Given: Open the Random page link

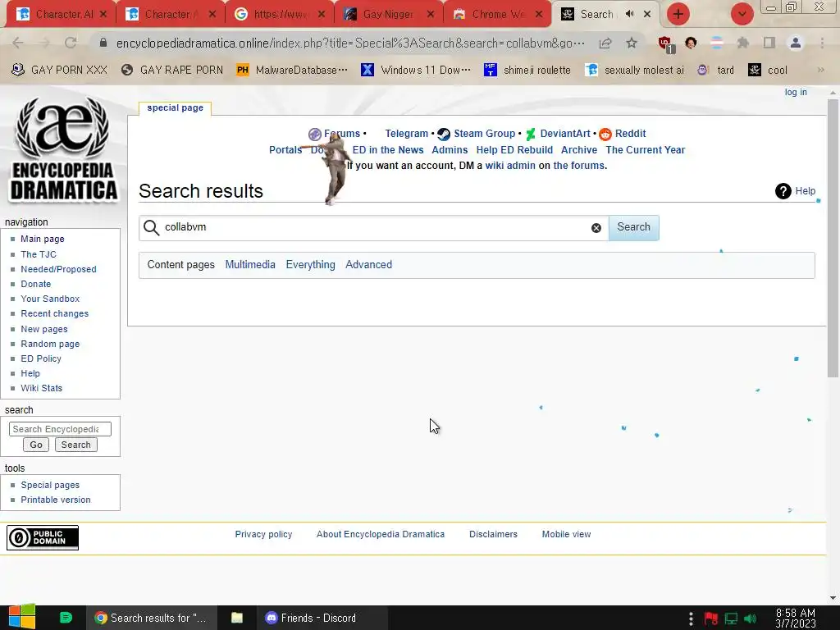Looking at the screenshot, I should pos(50,344).
